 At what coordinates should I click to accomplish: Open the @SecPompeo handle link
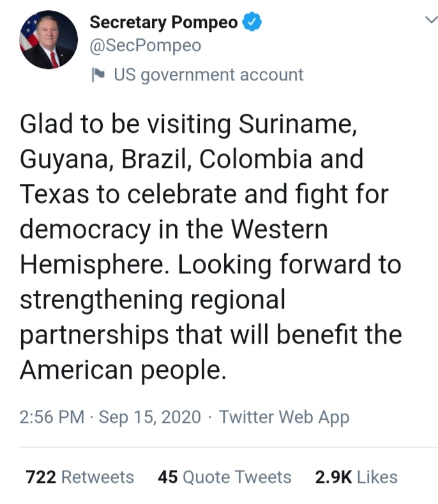pos(146,46)
